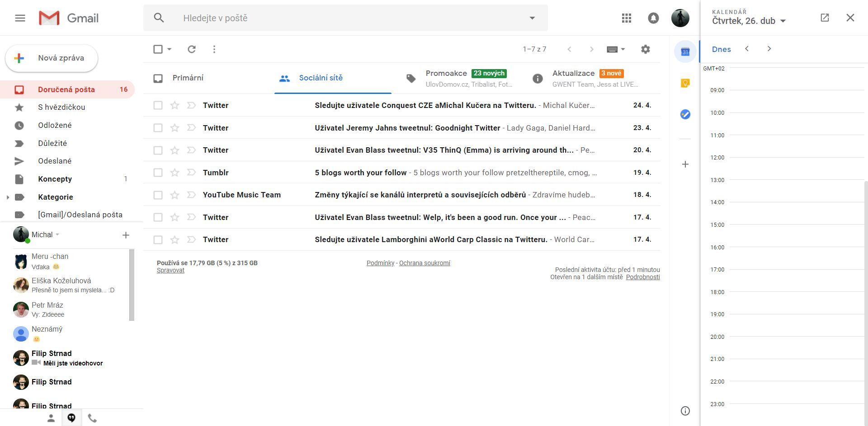Image resolution: width=868 pixels, height=426 pixels.
Task: Open the search options dropdown
Action: [532, 18]
